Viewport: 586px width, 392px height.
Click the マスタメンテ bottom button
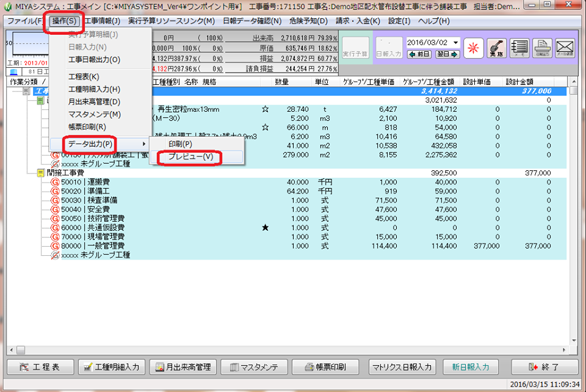tap(254, 367)
